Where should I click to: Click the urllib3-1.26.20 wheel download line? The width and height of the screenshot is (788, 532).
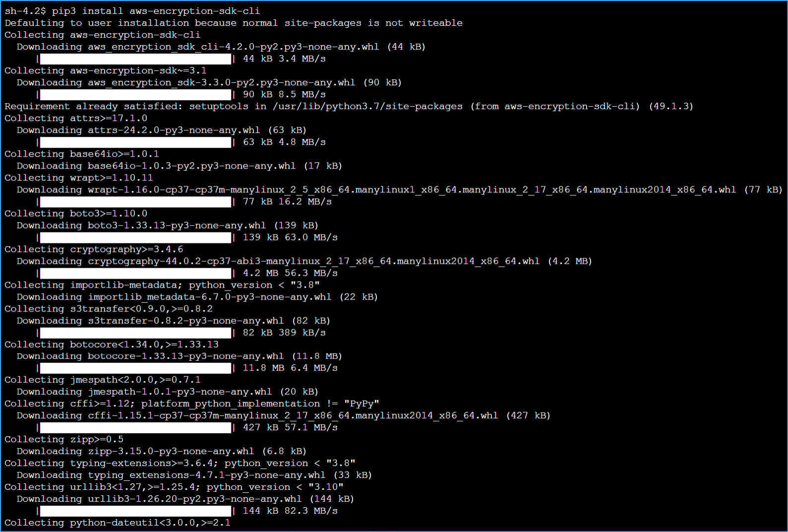coord(185,499)
